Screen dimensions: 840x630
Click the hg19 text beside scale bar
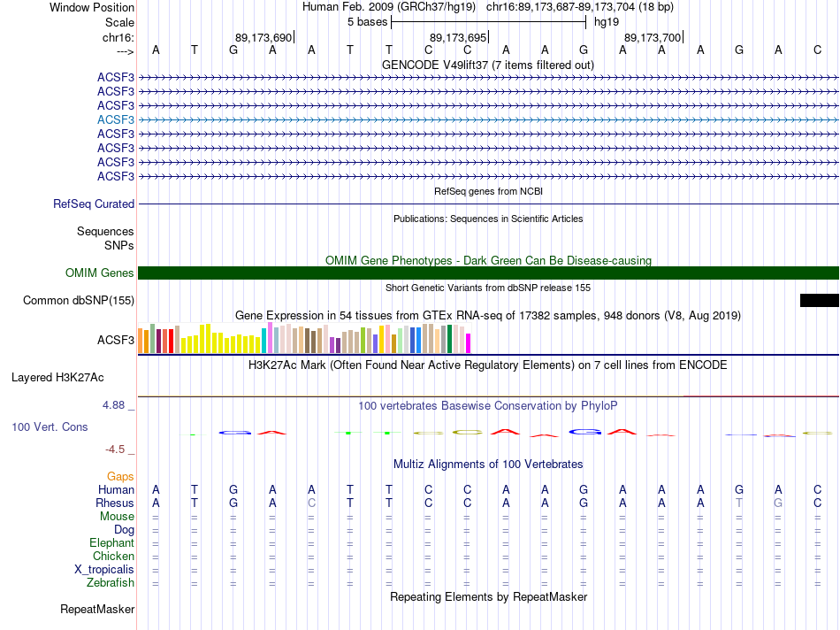[x=607, y=22]
